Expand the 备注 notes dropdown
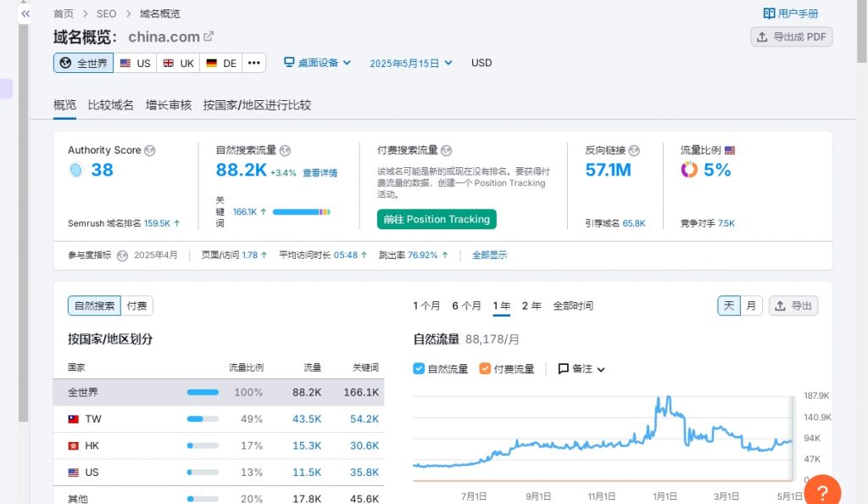This screenshot has height=504, width=868. pos(581,369)
